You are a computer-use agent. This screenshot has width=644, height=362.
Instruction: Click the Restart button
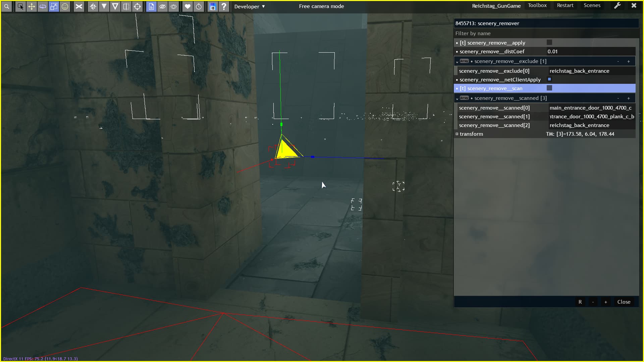coord(565,5)
